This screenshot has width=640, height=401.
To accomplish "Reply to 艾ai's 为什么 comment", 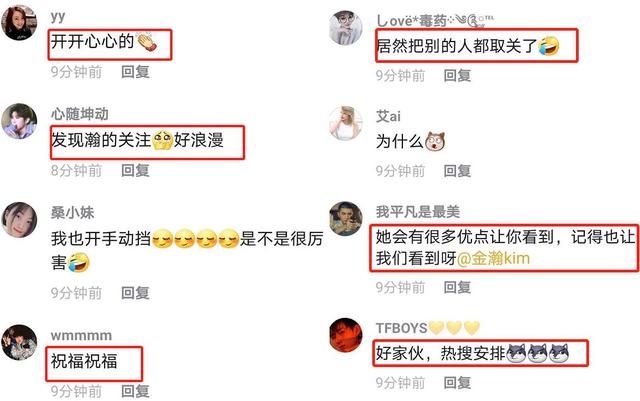I will pos(457,171).
